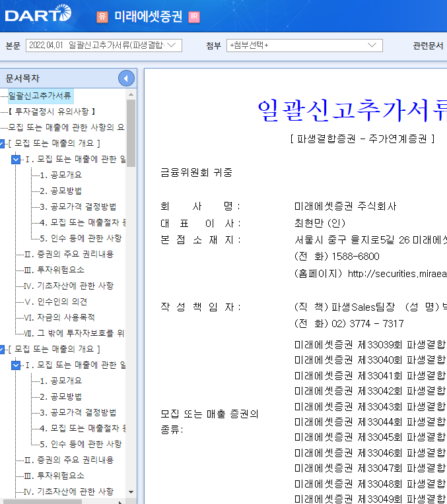Open first 4. 모집 또는 매출절차 tree item

[x=83, y=222]
